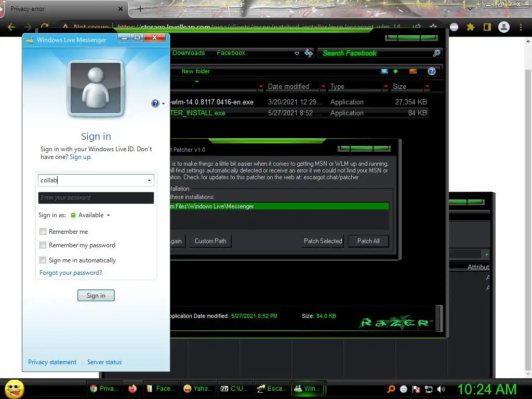This screenshot has width=532, height=399.
Task: Open the Size column filter arrow
Action: coord(427,87)
